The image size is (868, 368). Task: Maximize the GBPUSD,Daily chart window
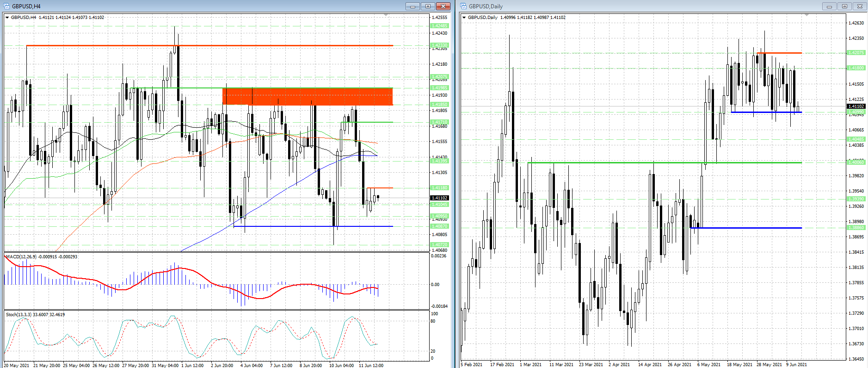(844, 6)
